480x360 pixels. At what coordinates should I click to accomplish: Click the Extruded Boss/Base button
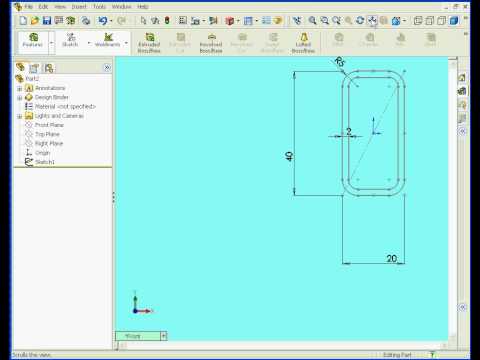pos(149,43)
